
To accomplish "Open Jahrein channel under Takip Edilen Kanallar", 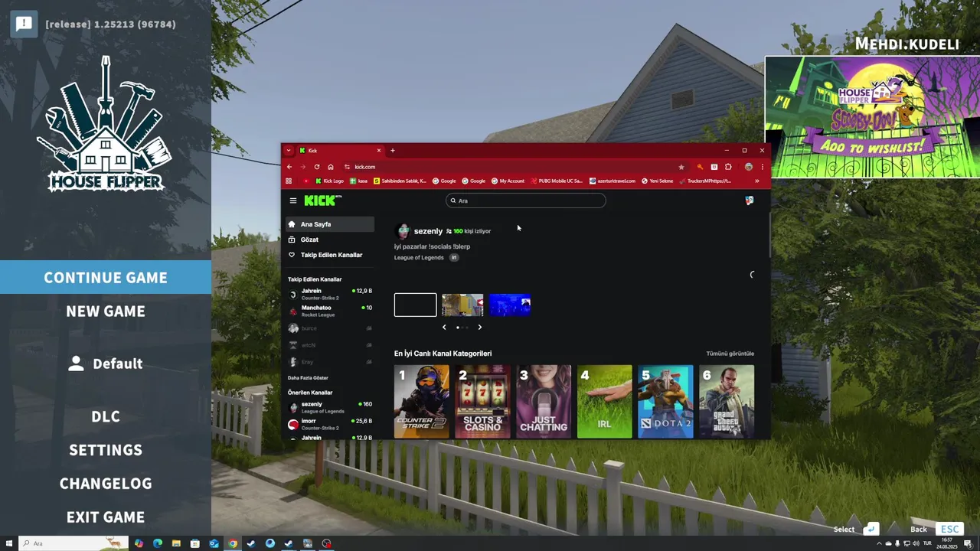I will [330, 294].
